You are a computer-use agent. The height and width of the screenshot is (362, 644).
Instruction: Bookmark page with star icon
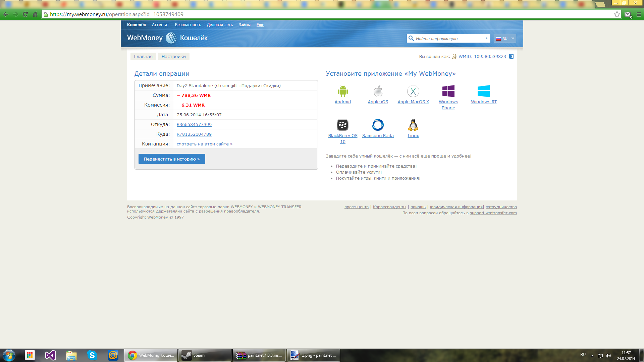click(x=617, y=14)
